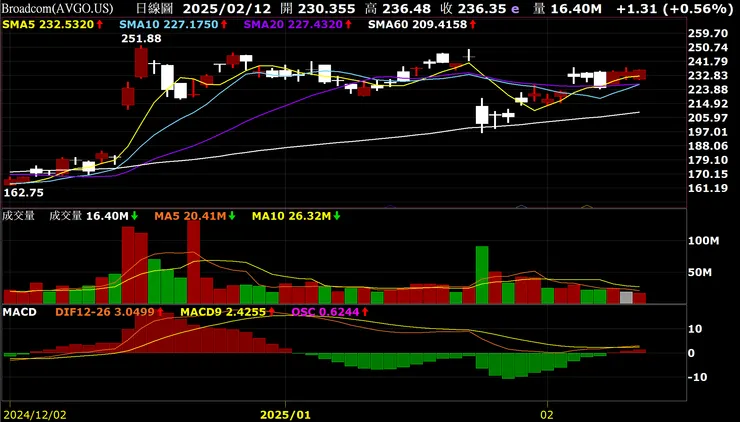Image resolution: width=740 pixels, height=422 pixels.
Task: Click the SMA20 227.4320 legend label
Action: [293, 25]
